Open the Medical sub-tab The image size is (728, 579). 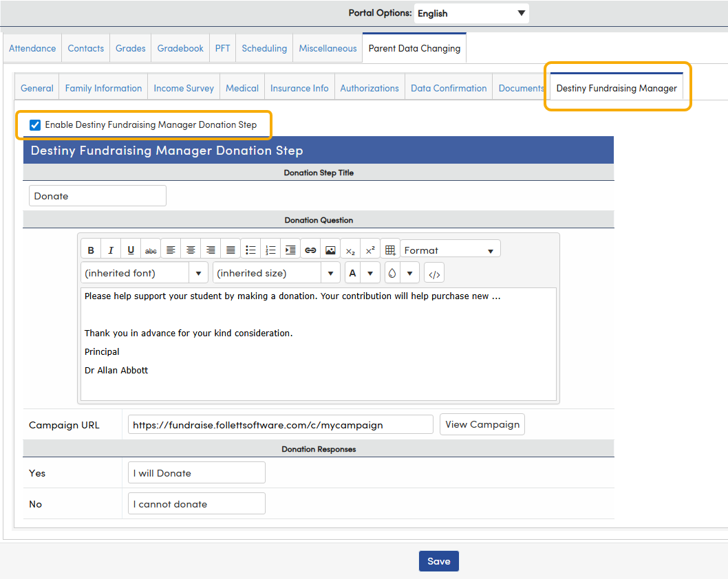point(242,88)
